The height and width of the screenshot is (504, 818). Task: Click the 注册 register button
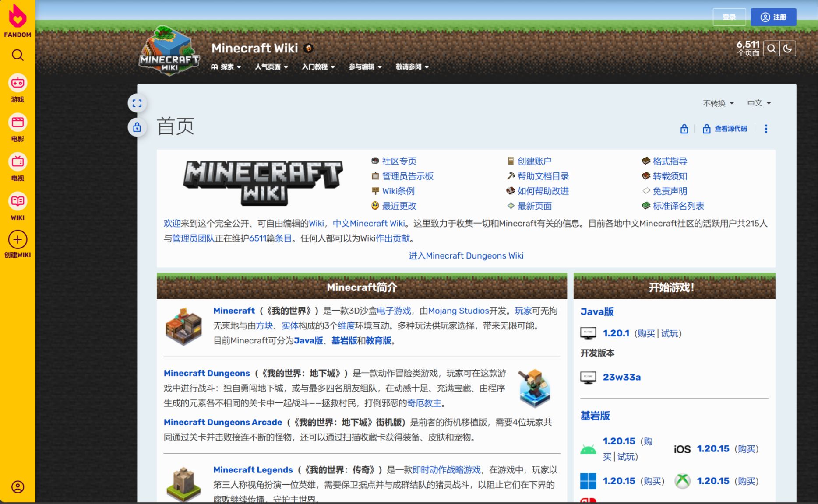point(773,17)
